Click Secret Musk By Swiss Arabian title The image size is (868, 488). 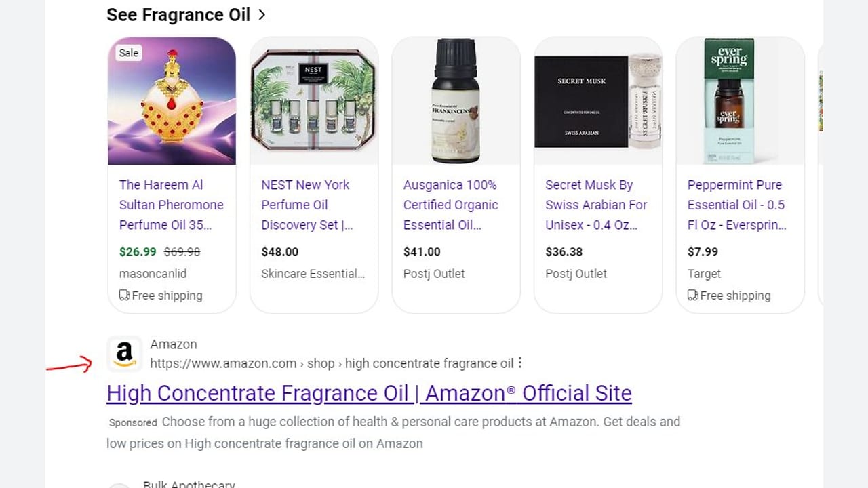(596, 205)
